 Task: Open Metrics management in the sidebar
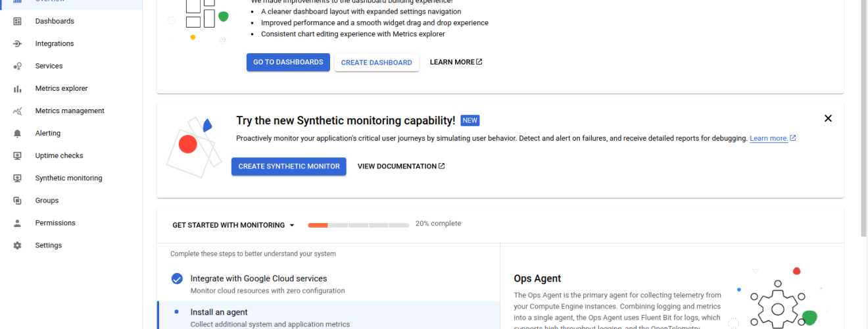point(70,111)
